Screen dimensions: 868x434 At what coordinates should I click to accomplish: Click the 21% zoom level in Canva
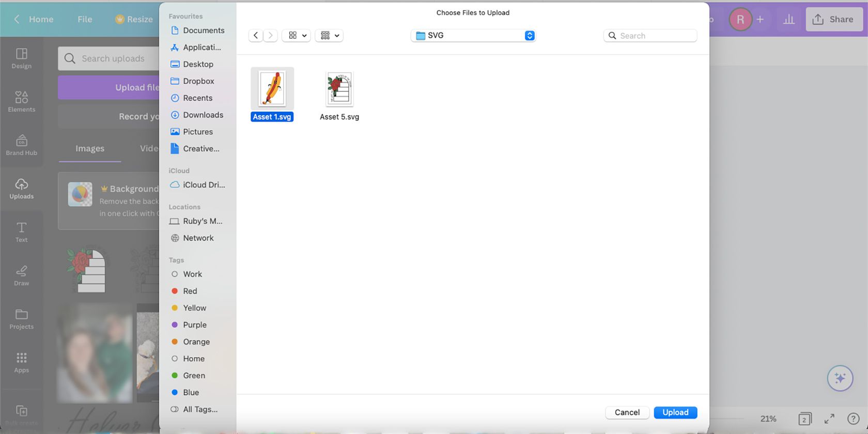(x=768, y=419)
